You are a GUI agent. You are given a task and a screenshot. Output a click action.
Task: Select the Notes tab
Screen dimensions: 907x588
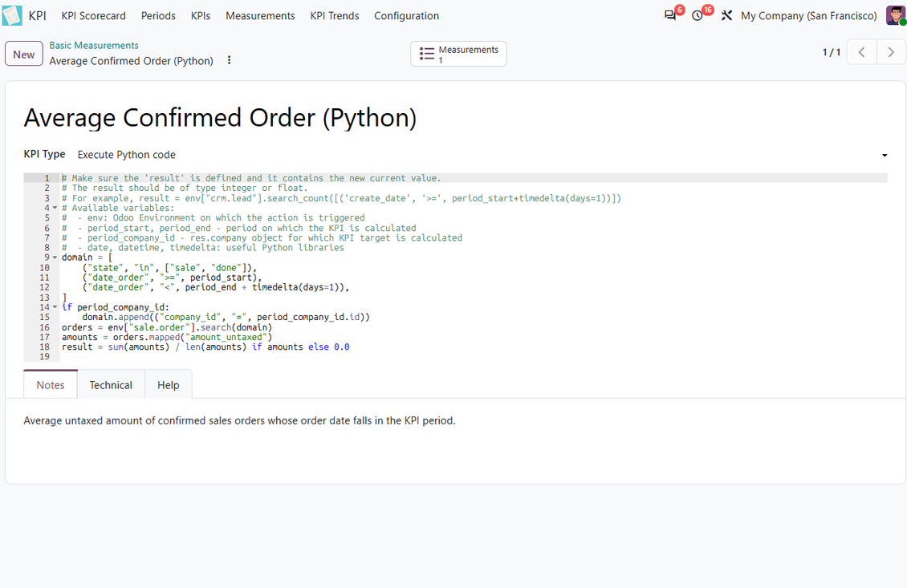(x=51, y=385)
